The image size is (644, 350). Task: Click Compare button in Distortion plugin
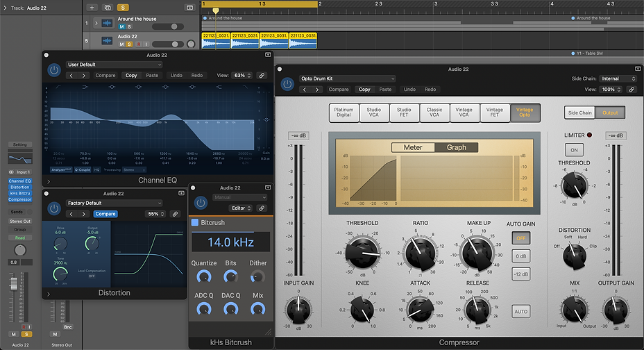[x=105, y=214]
